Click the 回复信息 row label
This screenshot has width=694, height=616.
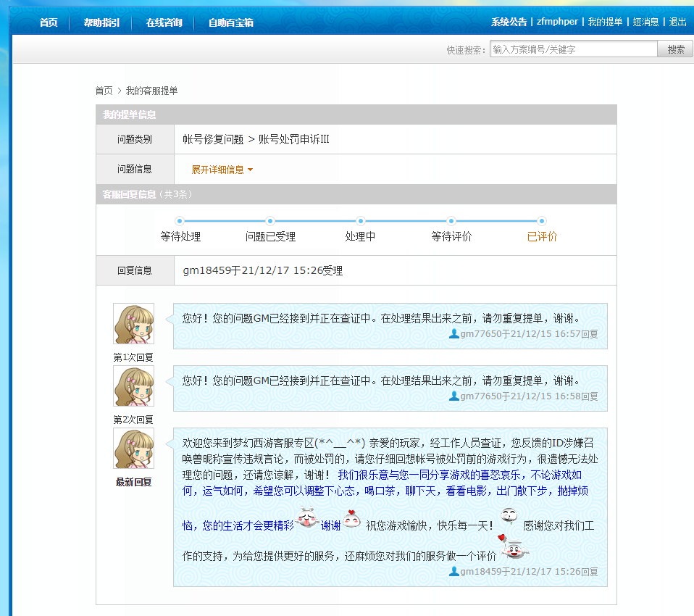pos(135,270)
